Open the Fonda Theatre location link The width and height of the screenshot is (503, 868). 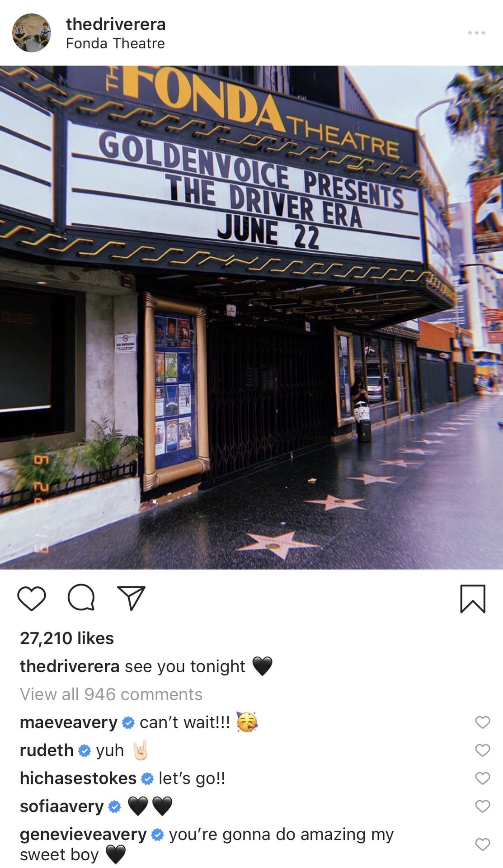[x=115, y=43]
